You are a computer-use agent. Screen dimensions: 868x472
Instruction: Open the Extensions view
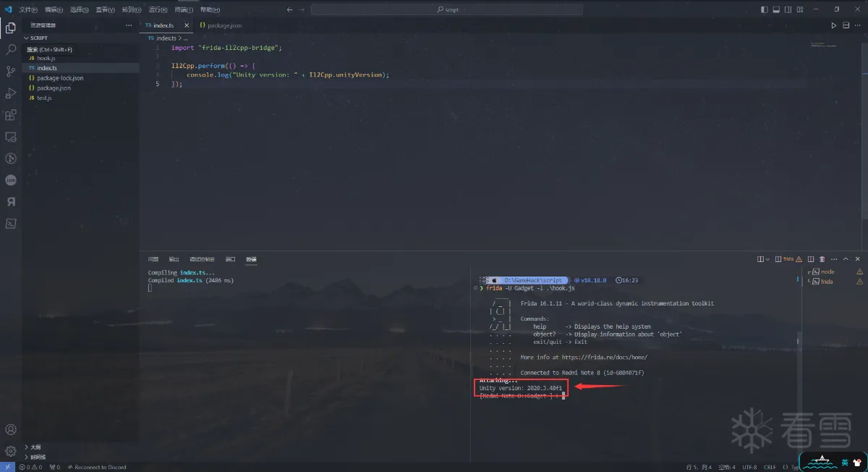tap(11, 114)
